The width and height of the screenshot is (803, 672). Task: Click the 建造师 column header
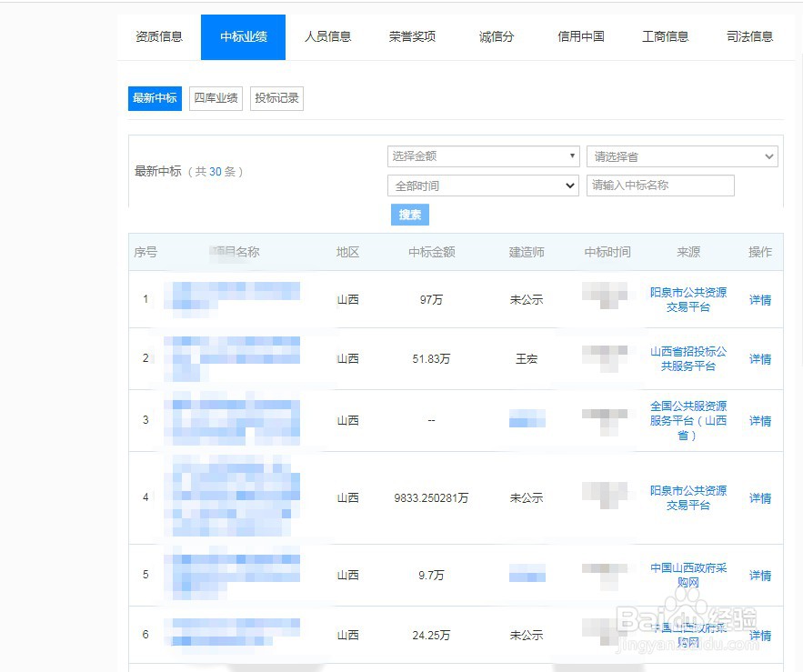tap(527, 252)
